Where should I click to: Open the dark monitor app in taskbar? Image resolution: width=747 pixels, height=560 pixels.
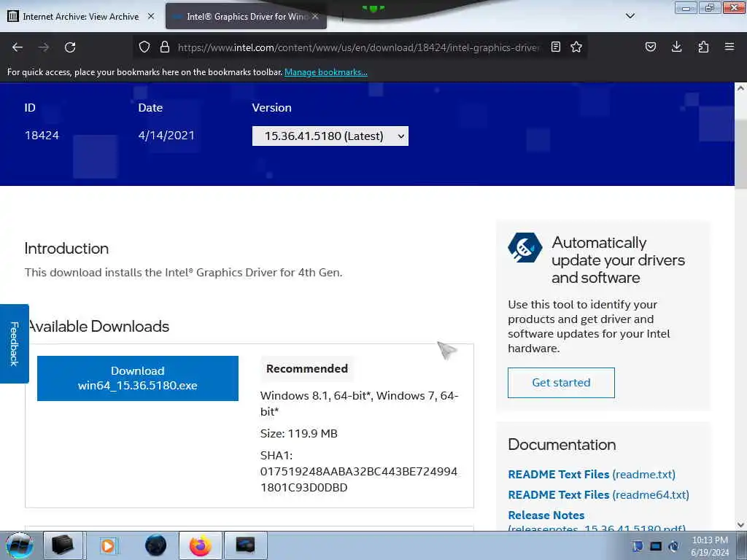[246, 545]
